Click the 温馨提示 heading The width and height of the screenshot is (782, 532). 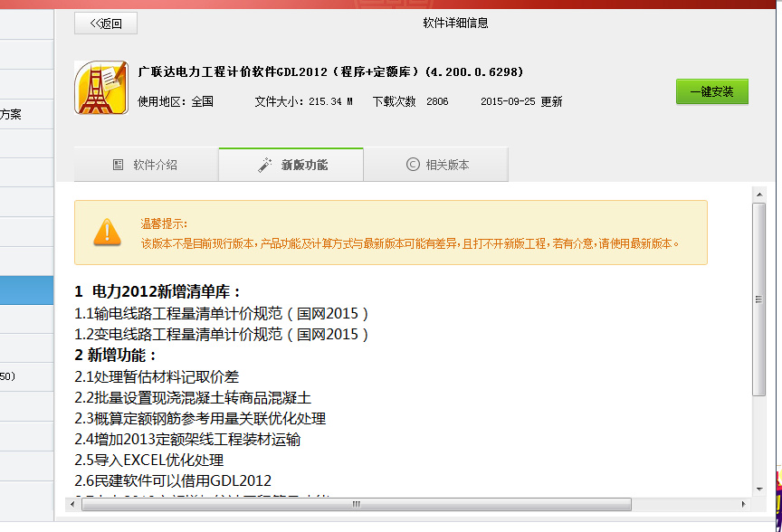click(x=164, y=223)
